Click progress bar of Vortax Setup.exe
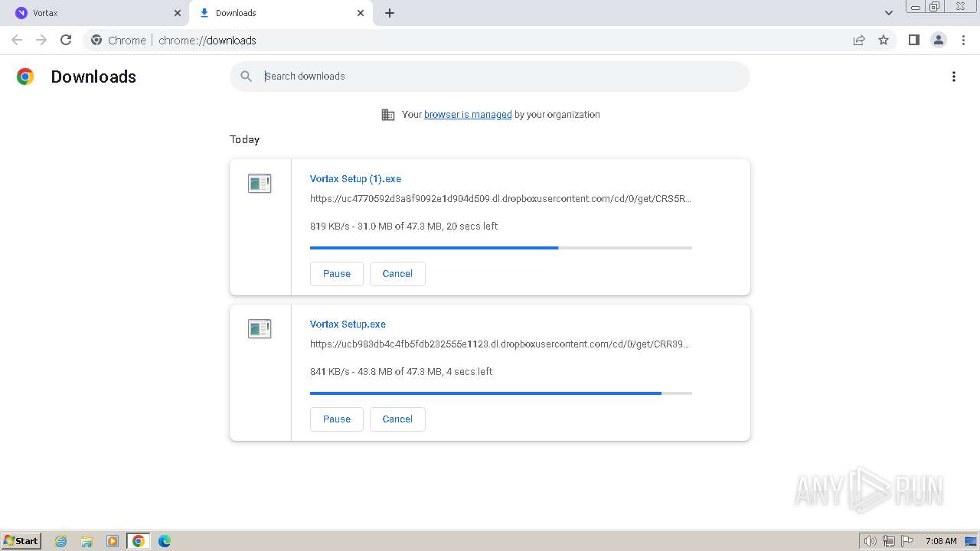The width and height of the screenshot is (980, 551). (501, 393)
